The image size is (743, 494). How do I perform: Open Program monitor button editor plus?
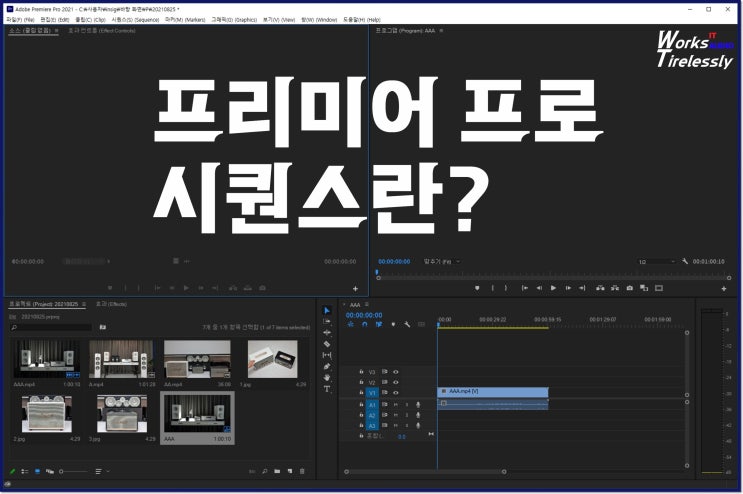[x=724, y=288]
